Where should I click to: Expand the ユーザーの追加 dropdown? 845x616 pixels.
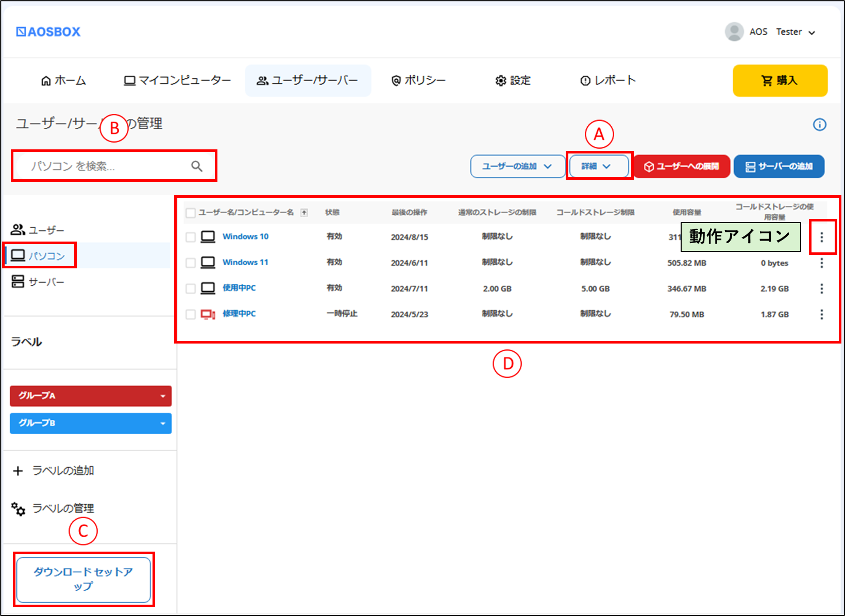tap(518, 166)
